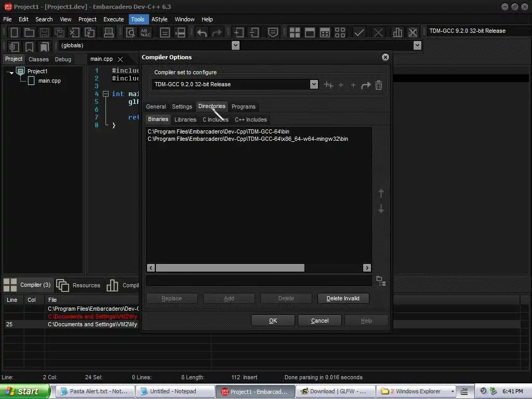Click the New source file toolbar icon
532x399 pixels.
14,33
